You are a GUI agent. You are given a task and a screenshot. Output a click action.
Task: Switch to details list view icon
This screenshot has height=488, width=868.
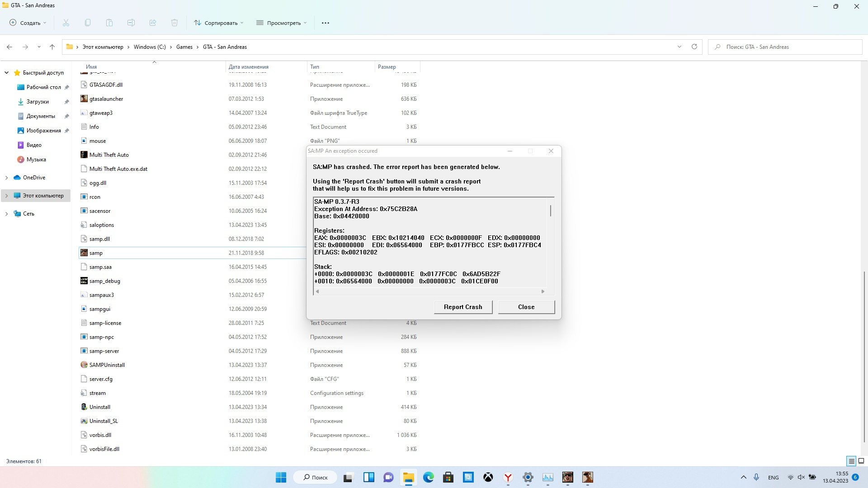pos(851,461)
